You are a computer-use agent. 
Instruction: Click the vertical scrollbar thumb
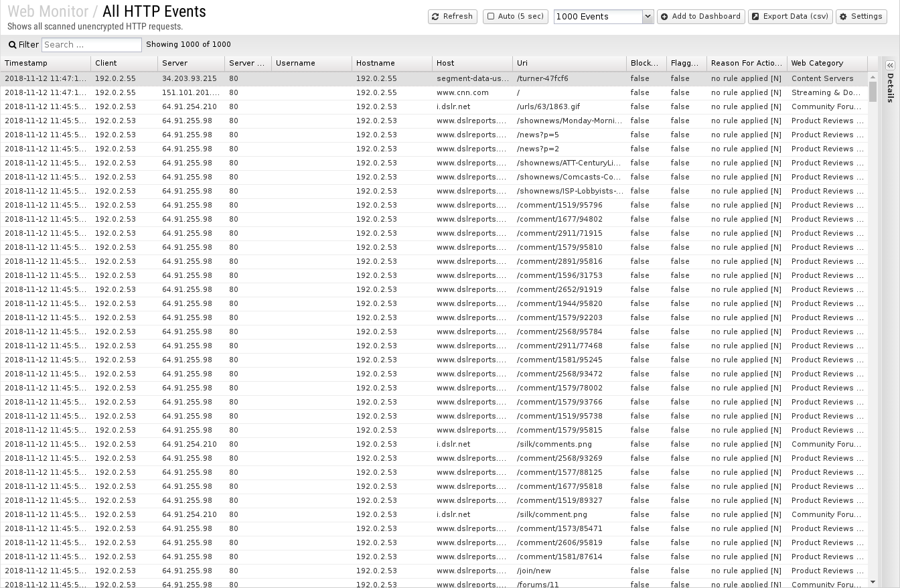pyautogui.click(x=873, y=91)
